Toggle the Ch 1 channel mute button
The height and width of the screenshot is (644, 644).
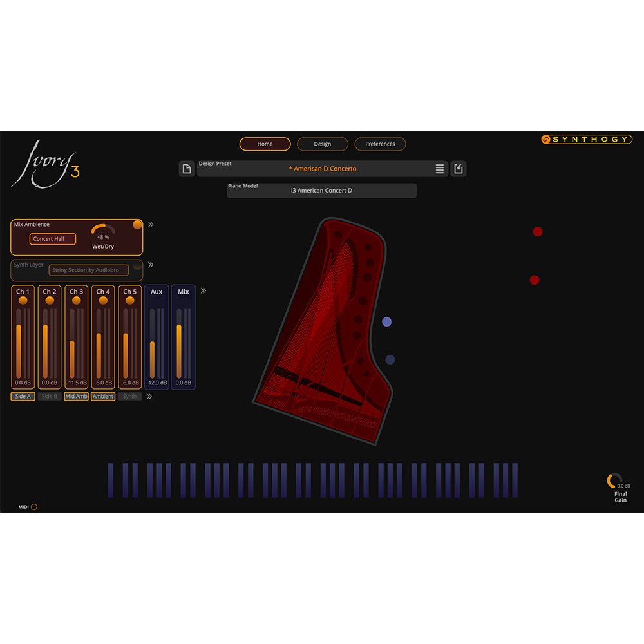click(23, 300)
